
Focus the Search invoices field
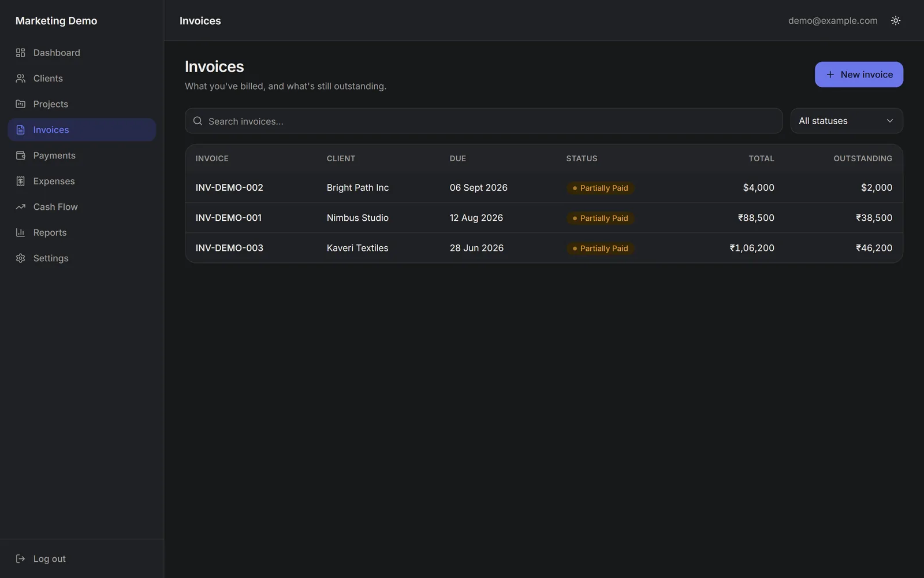tap(483, 121)
